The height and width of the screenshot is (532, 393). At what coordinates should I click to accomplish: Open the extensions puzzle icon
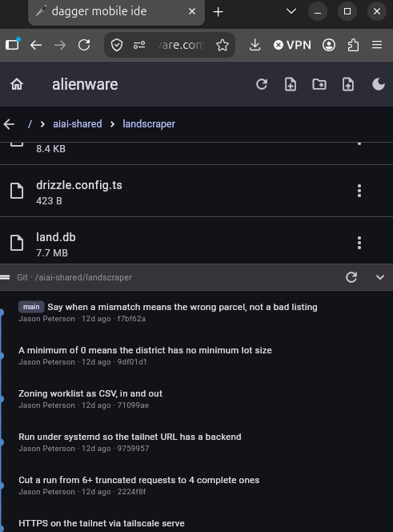pyautogui.click(x=353, y=45)
